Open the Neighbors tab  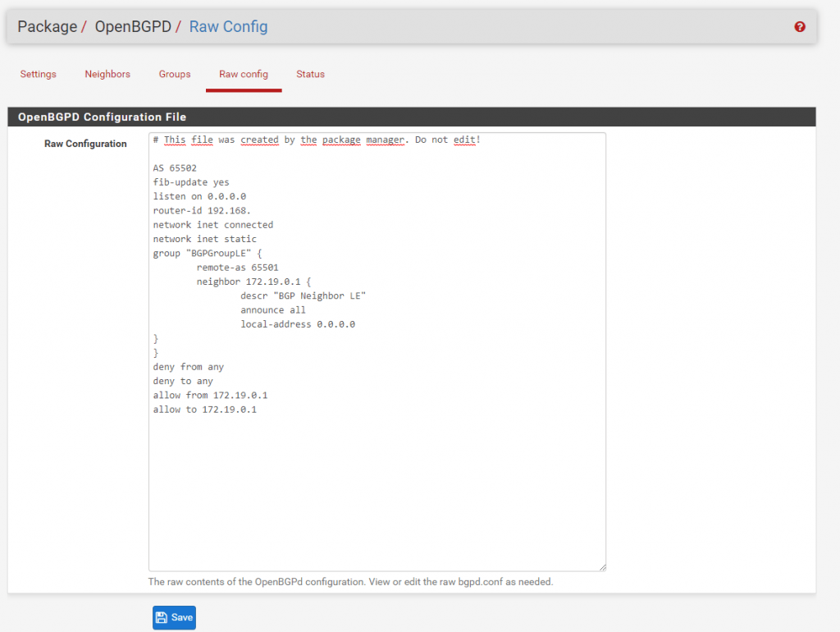(x=107, y=74)
